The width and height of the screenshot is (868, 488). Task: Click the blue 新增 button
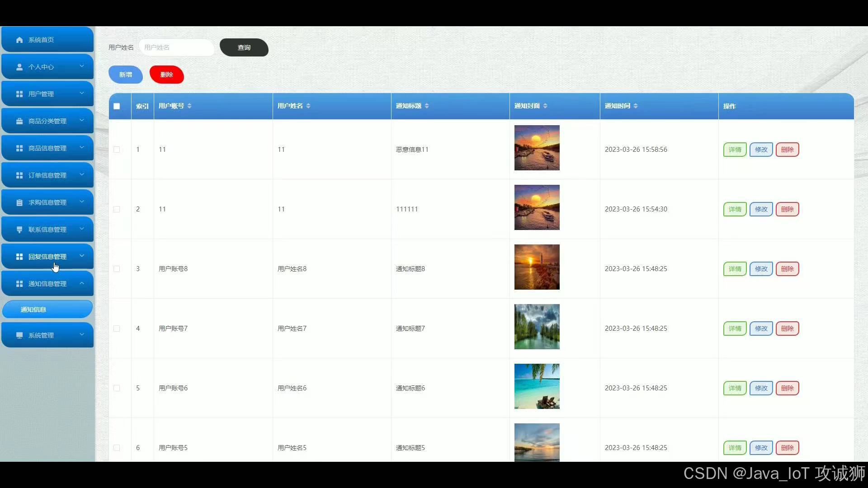(x=126, y=75)
